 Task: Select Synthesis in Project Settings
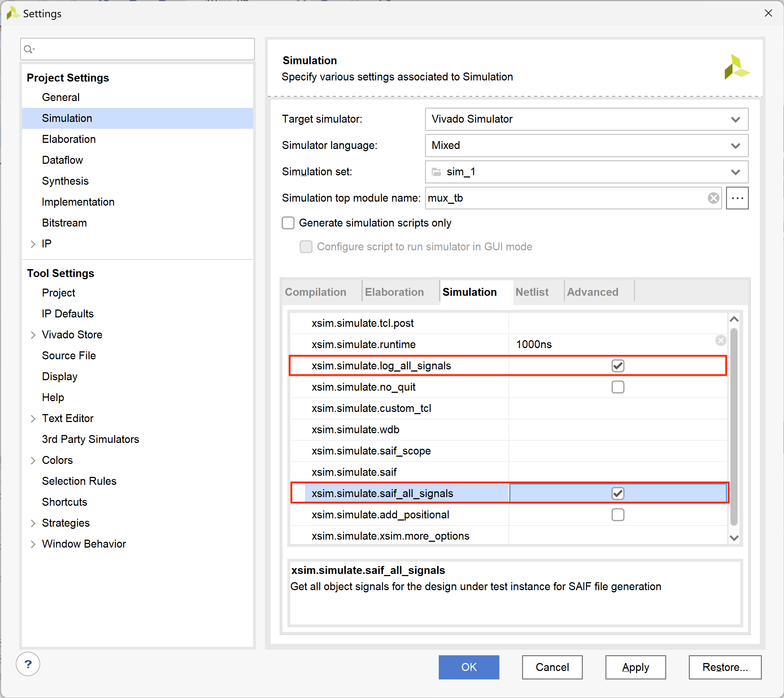65,181
